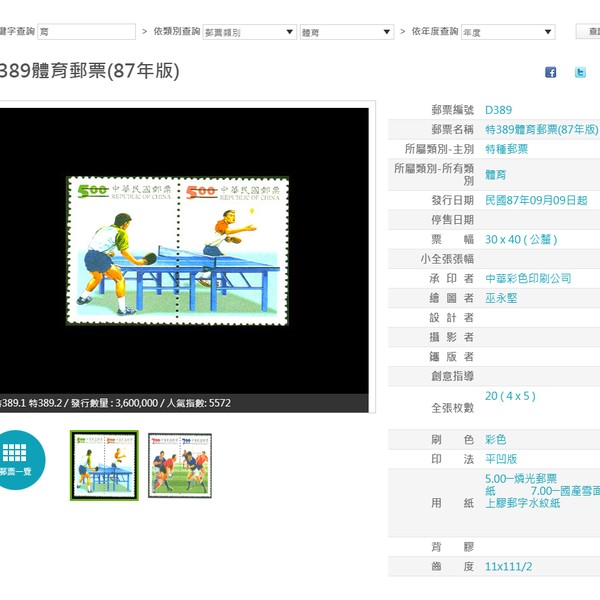Viewport: 600px width, 600px height.
Task: Click the 依類別查詢 label
Action: coord(177,31)
